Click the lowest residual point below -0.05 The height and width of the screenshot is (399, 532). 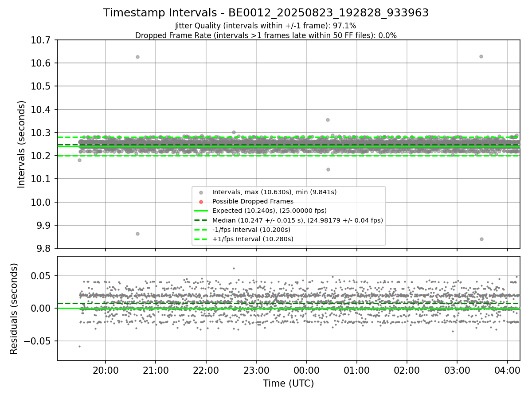79,346
